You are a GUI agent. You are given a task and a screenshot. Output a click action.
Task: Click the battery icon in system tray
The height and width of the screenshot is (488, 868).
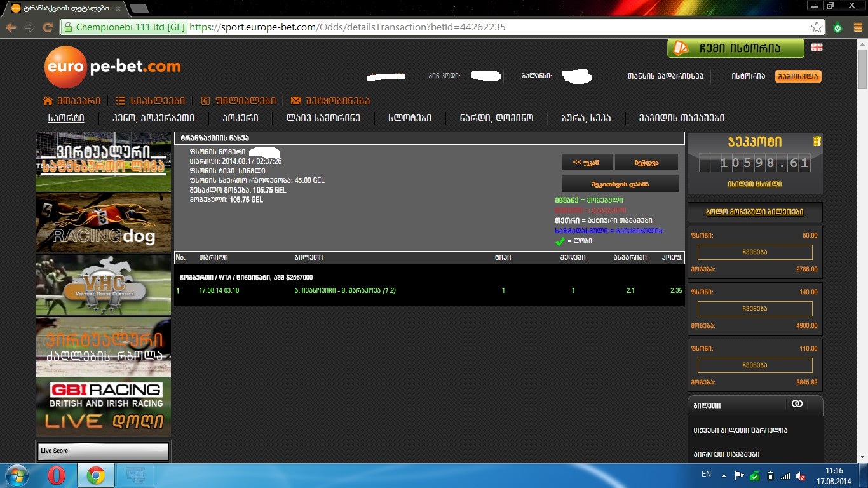[x=770, y=476]
